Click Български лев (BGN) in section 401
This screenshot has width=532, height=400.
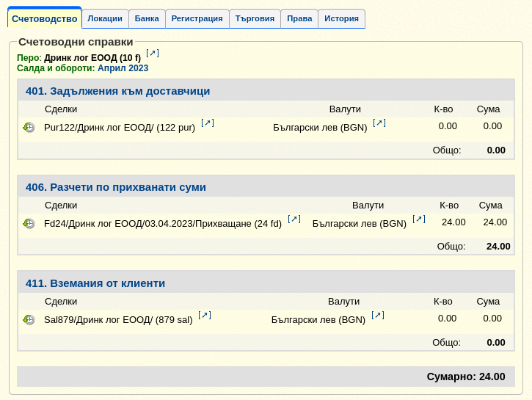[320, 128]
